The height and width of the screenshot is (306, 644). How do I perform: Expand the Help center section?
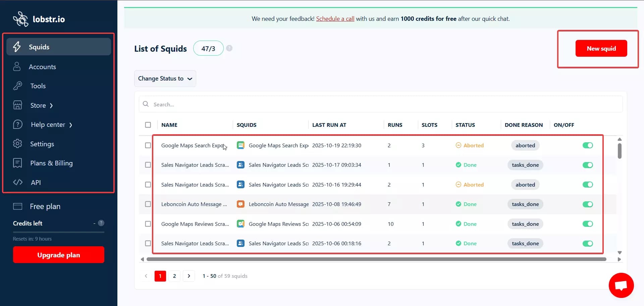(x=48, y=124)
